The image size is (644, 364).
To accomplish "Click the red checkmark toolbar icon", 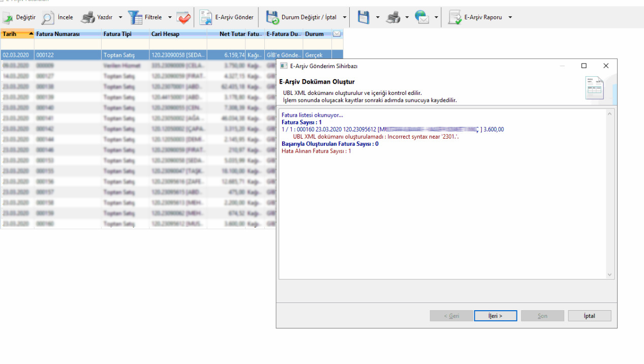I will pos(183,18).
